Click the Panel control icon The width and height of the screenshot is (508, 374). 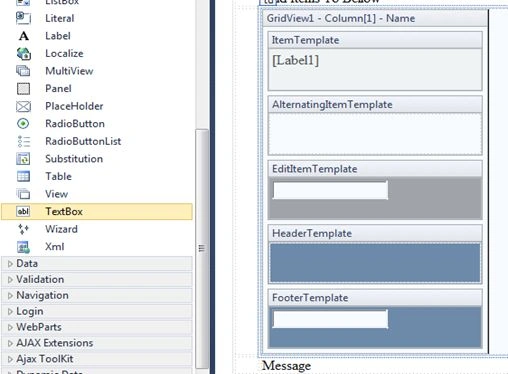pos(23,88)
